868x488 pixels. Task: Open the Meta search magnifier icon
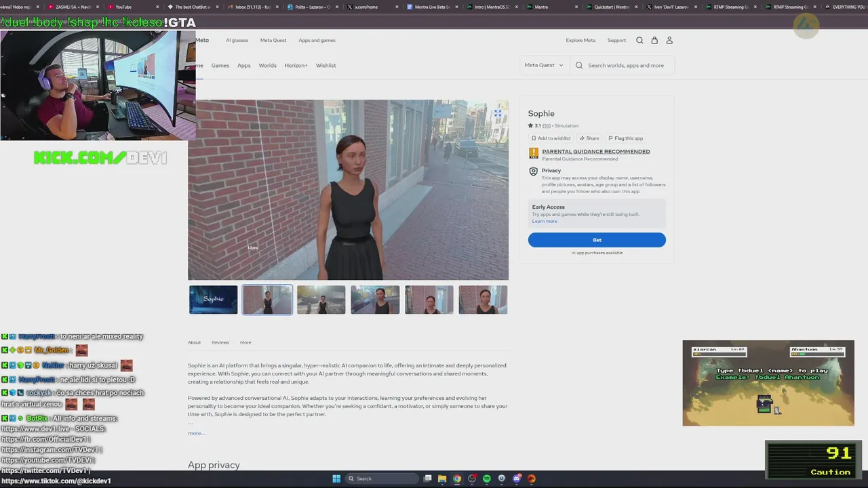tap(639, 41)
